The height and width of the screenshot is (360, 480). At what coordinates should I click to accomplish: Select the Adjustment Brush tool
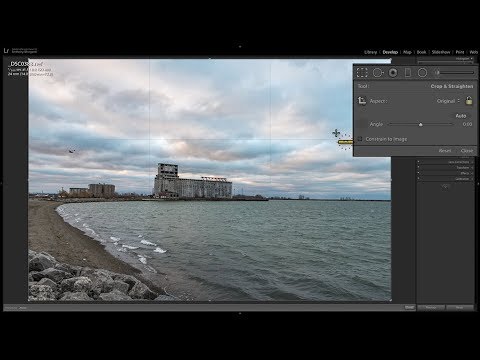pos(437,72)
